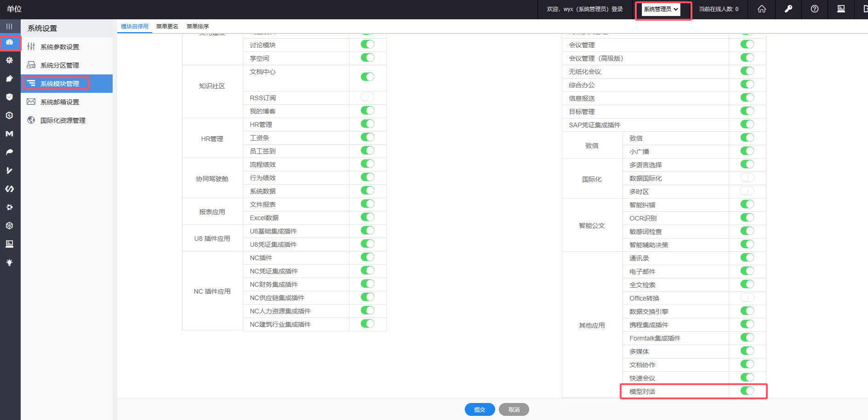Enable the Office转换 switch
The height and width of the screenshot is (420, 868).
(x=747, y=297)
